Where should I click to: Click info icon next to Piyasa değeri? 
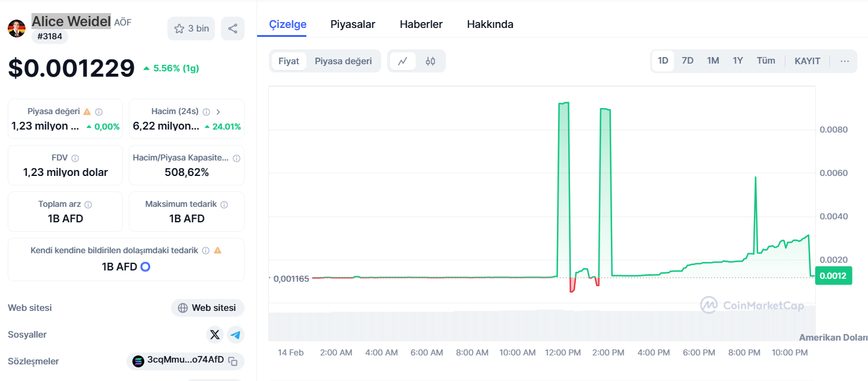[x=99, y=112]
